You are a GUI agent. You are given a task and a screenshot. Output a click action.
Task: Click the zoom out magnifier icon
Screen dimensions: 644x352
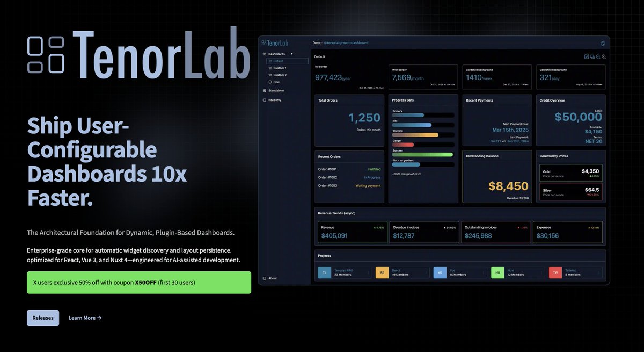click(598, 56)
